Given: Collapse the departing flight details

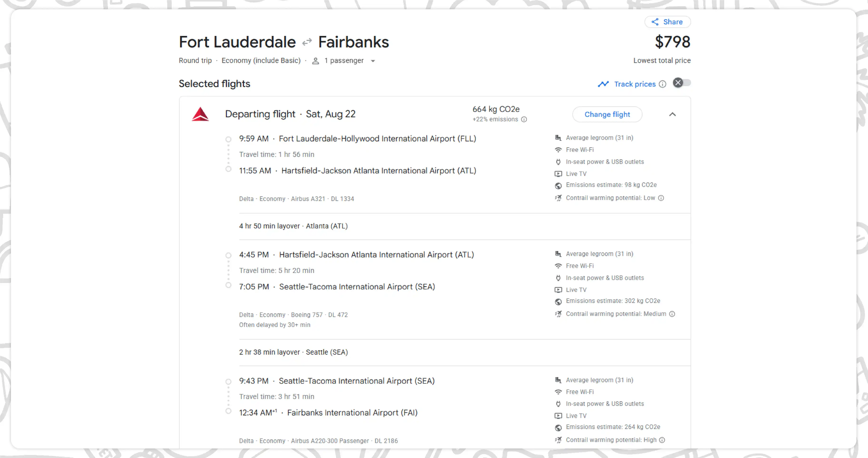Looking at the screenshot, I should coord(672,115).
